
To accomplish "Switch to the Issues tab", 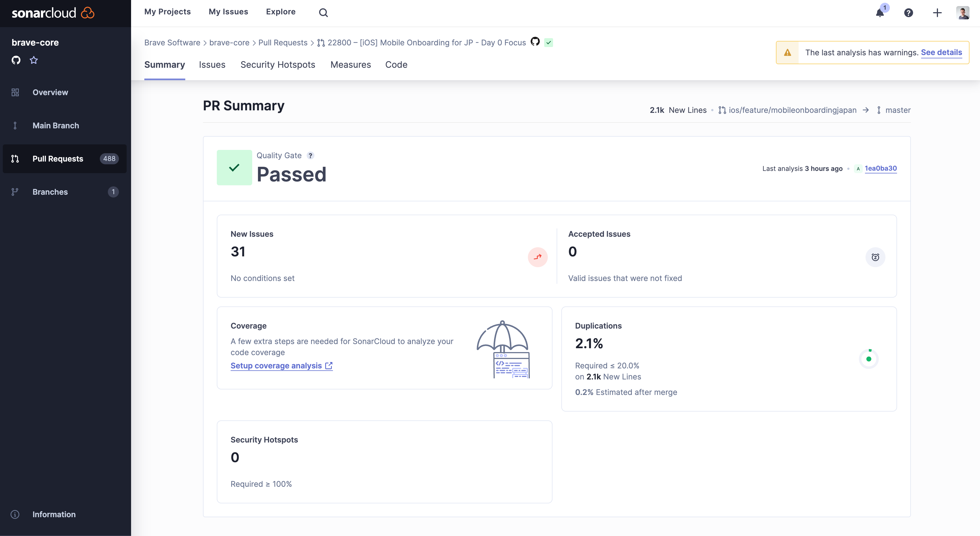I will click(x=212, y=65).
